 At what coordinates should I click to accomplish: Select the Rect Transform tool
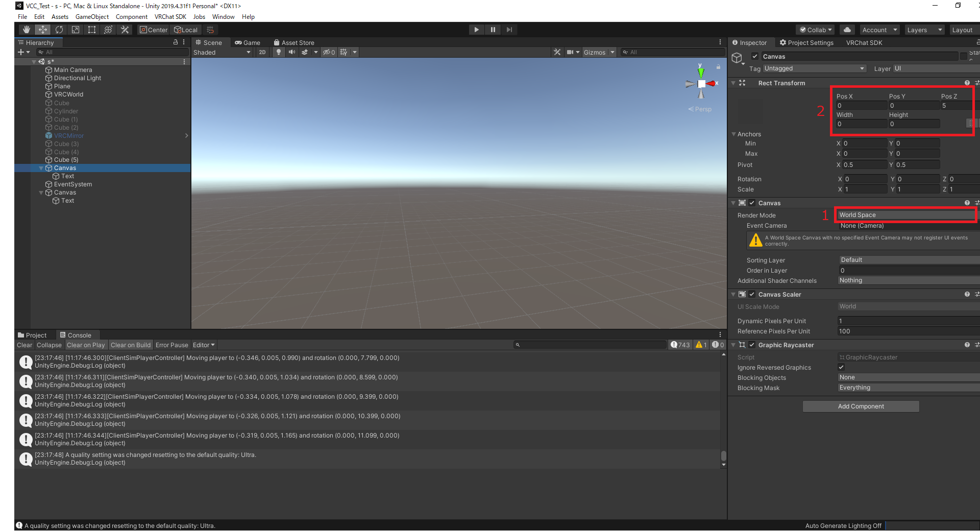point(92,30)
